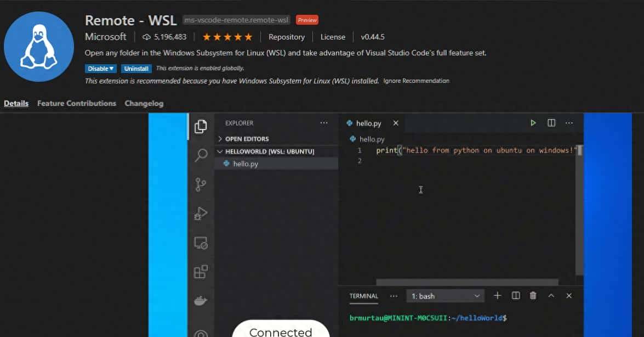Click the editor vertical scrollbar
Image resolution: width=644 pixels, height=337 pixels.
(x=579, y=210)
